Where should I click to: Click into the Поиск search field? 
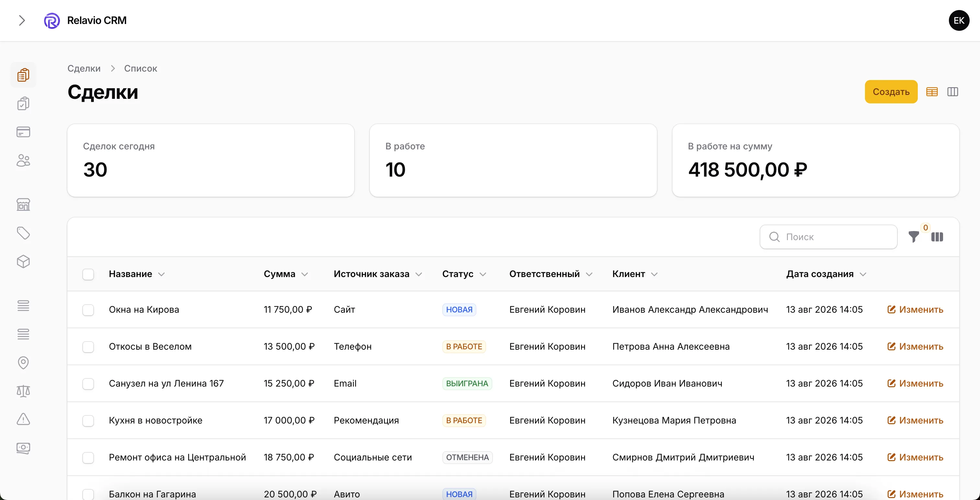(828, 237)
